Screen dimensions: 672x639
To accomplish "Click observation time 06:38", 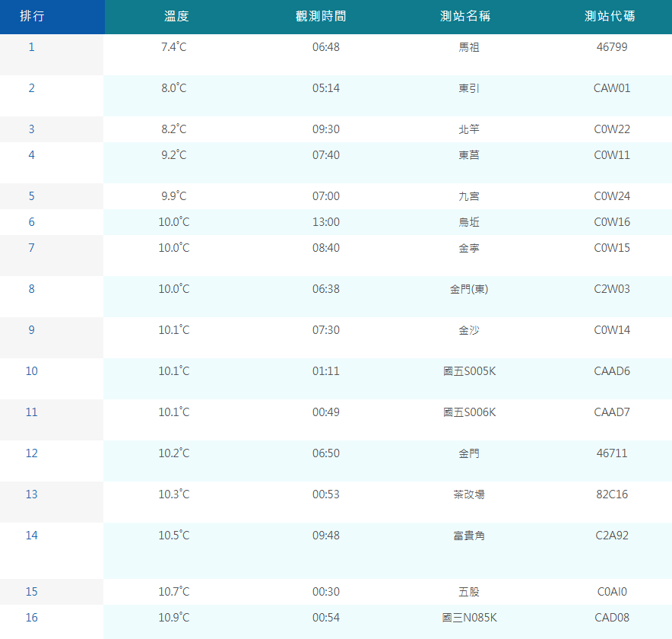I will point(326,288).
